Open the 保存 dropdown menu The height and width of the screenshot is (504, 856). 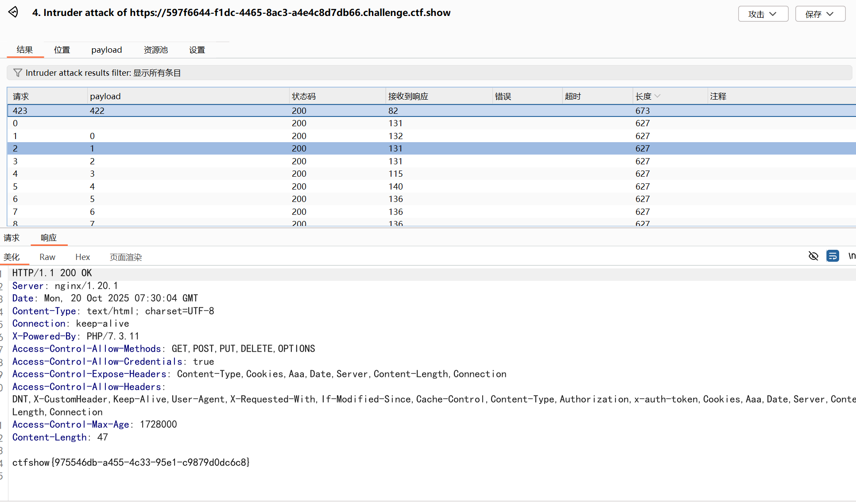click(820, 14)
